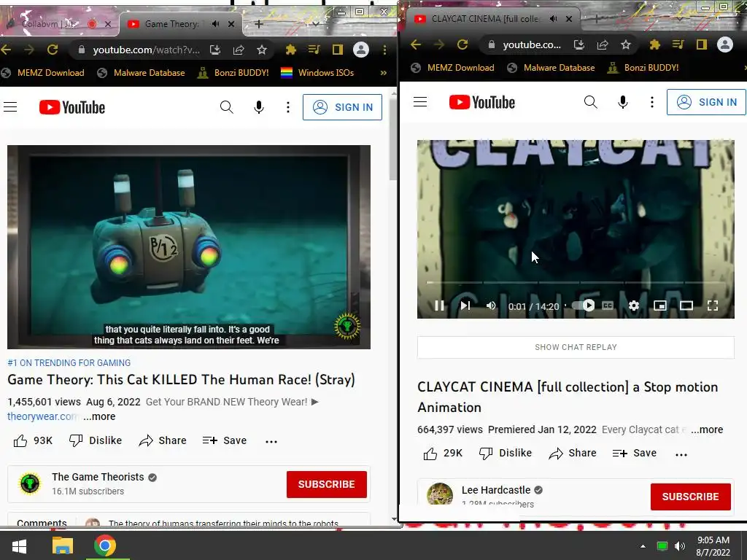Open Malware Database bookmark in left window
Image resolution: width=747 pixels, height=560 pixels.
pos(141,73)
